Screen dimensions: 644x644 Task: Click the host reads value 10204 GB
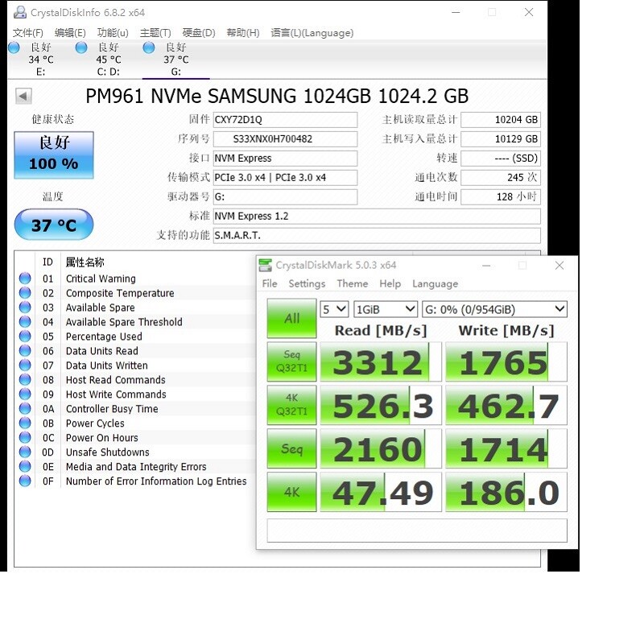point(501,119)
